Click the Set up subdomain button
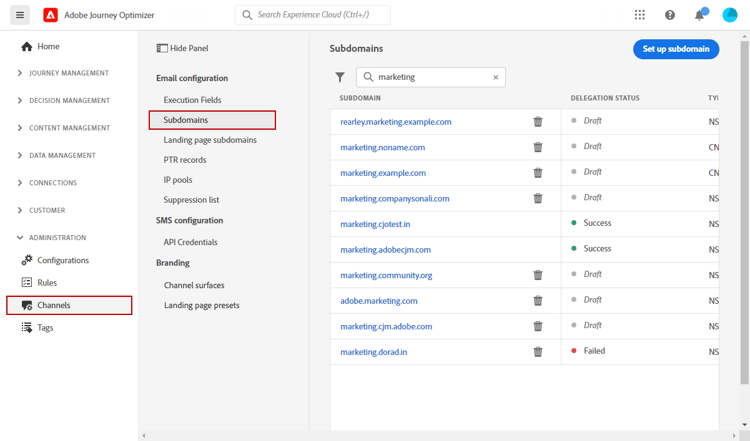 (675, 48)
